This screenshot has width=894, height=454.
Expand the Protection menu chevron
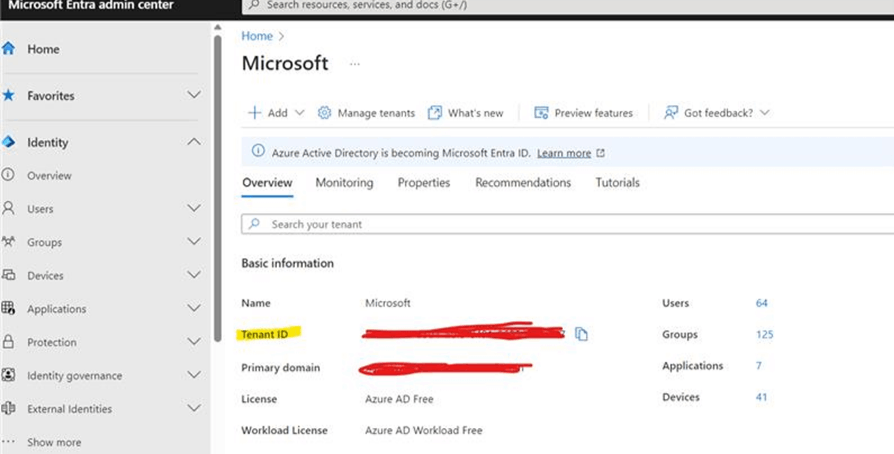pyautogui.click(x=194, y=341)
